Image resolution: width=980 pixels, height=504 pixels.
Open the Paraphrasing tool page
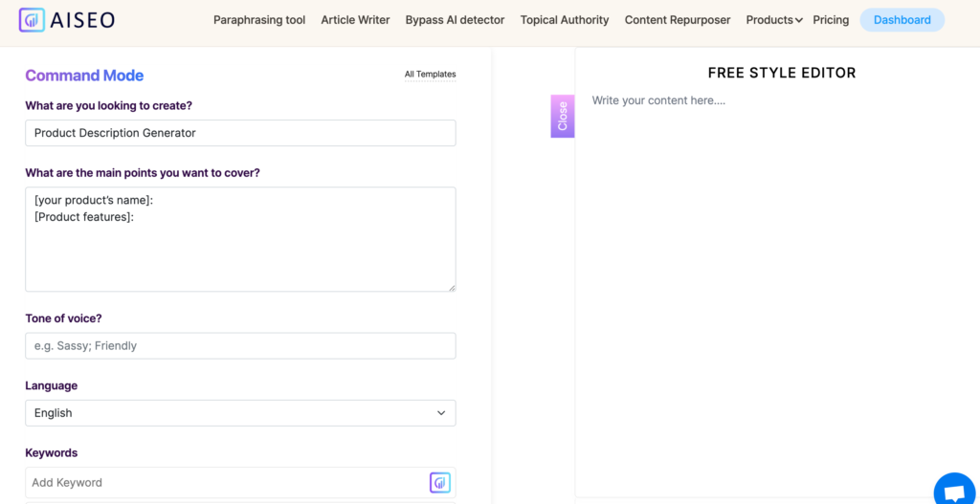[259, 20]
